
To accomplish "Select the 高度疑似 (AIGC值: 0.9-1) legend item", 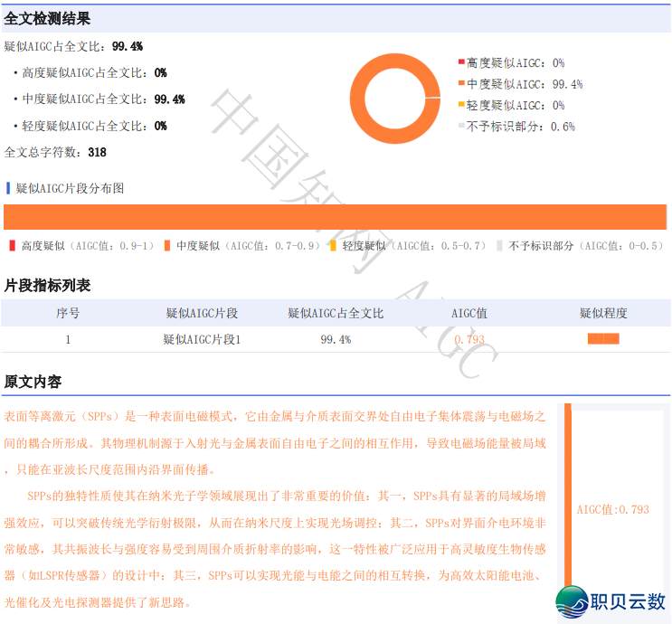I will click(81, 246).
